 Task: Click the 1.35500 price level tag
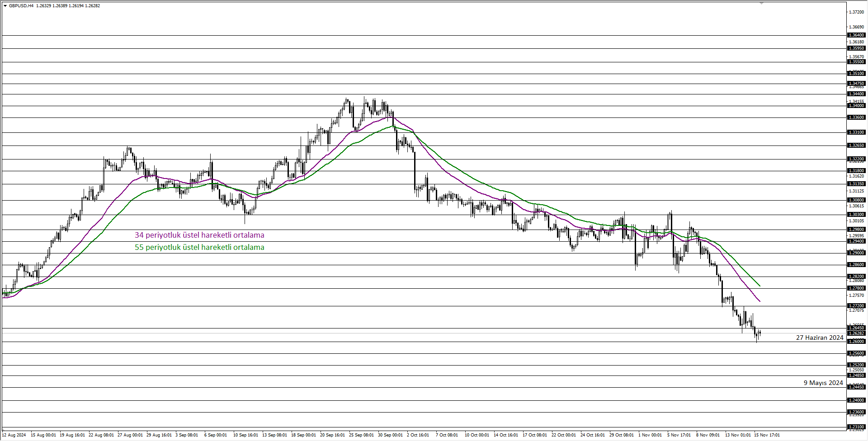(x=856, y=62)
